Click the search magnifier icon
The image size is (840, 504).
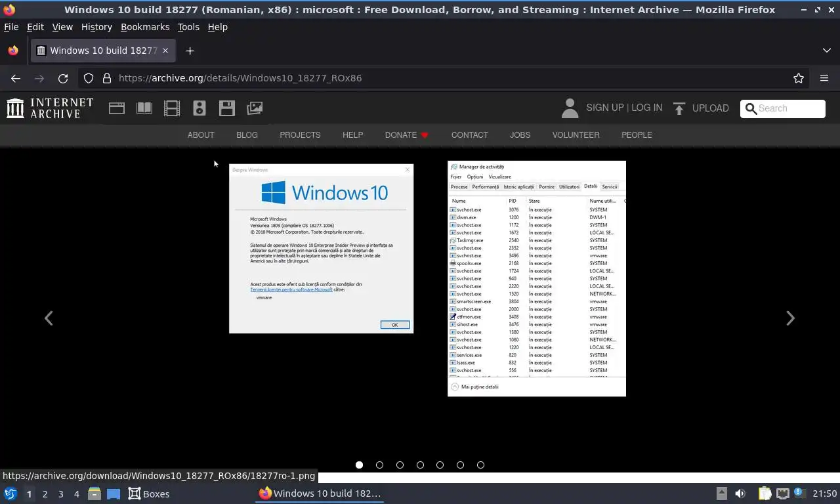coord(751,108)
